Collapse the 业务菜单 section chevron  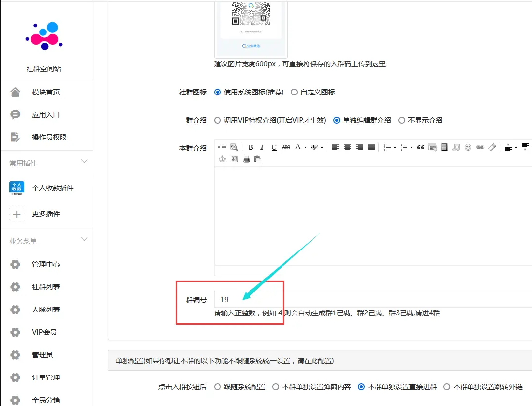[84, 239]
